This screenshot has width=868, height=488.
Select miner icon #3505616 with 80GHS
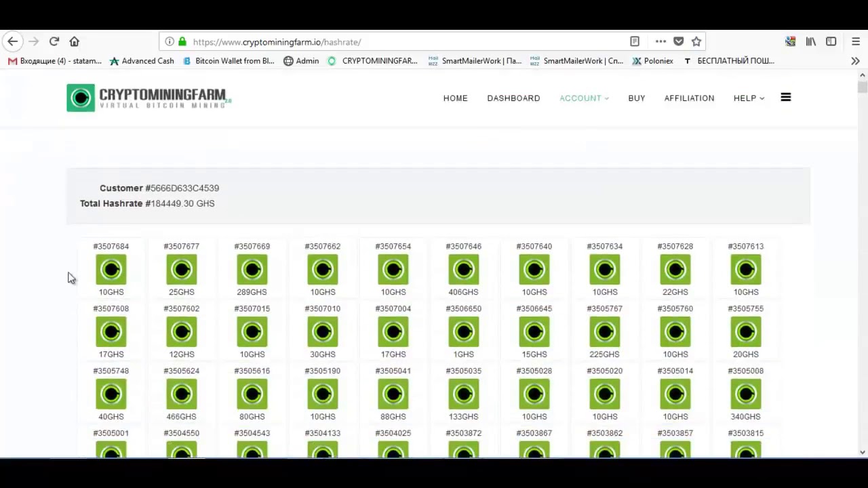252,394
